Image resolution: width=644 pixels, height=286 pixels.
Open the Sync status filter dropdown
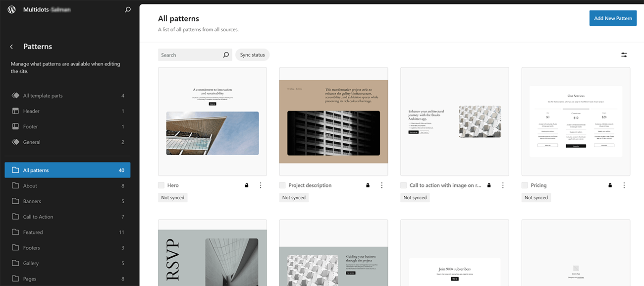pos(252,55)
